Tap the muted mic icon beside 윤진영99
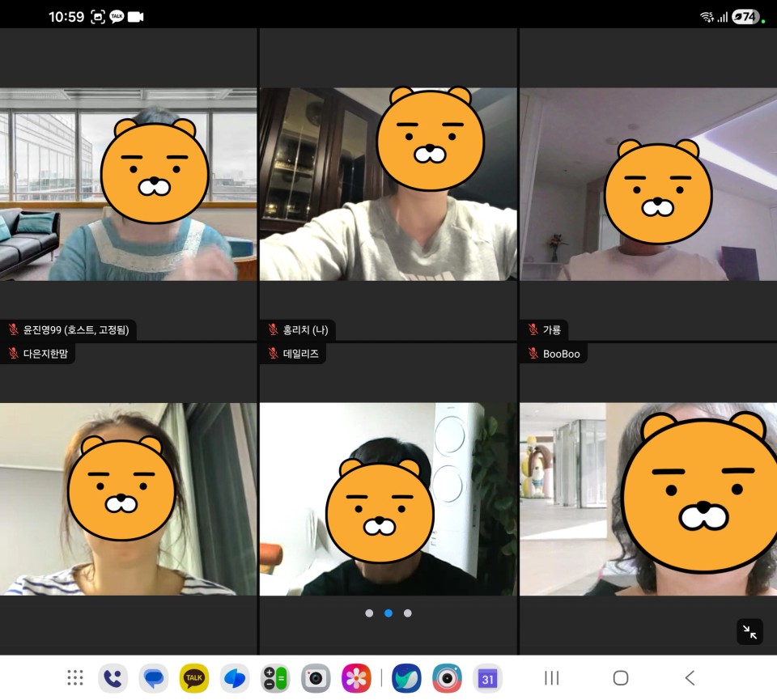This screenshot has width=777, height=700. coord(14,329)
